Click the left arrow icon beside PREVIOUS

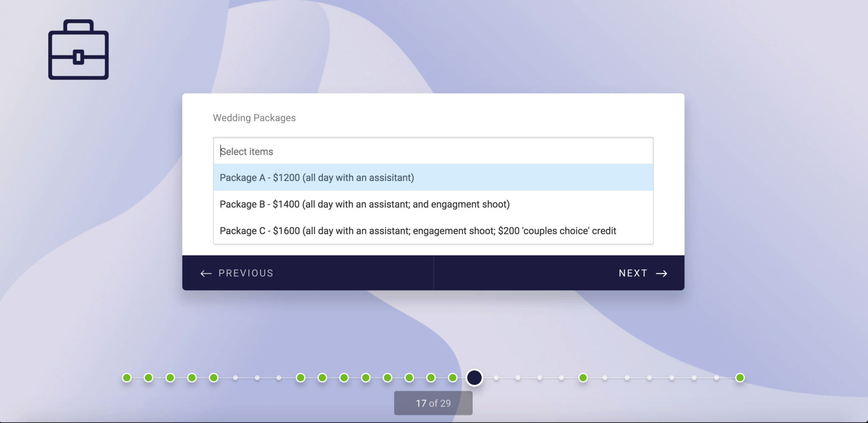pyautogui.click(x=206, y=273)
